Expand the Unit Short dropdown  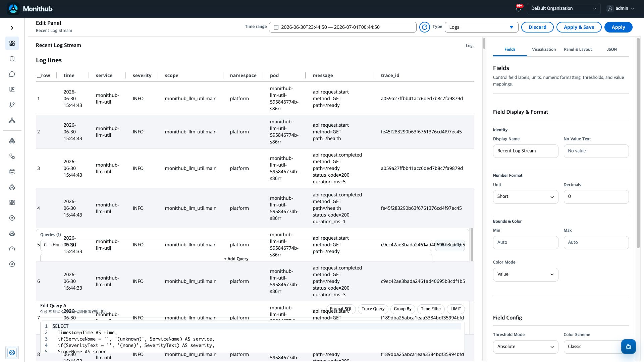(x=525, y=197)
